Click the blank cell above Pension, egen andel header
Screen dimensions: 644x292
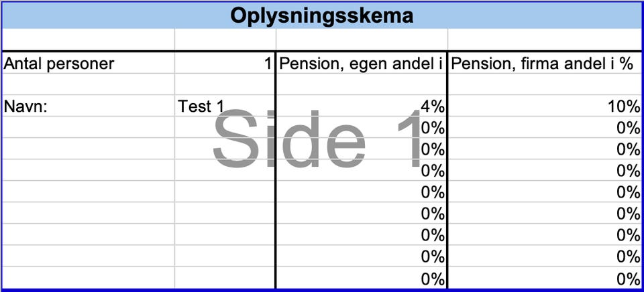click(x=361, y=40)
